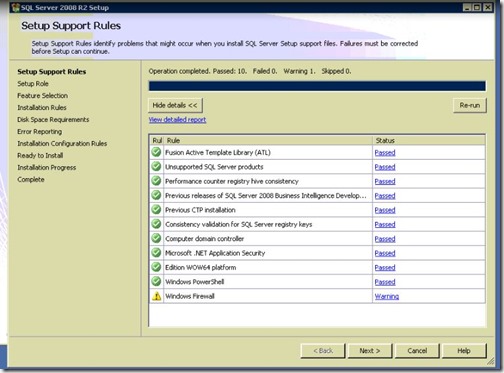Select Microsoft .NET Application Security rule text
Screen dimensions: 504x373
pos(215,253)
